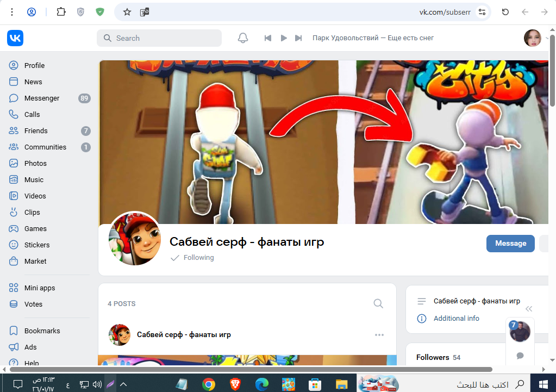Collapse the chat panel with double chevron
The image size is (556, 392).
pos(529,309)
